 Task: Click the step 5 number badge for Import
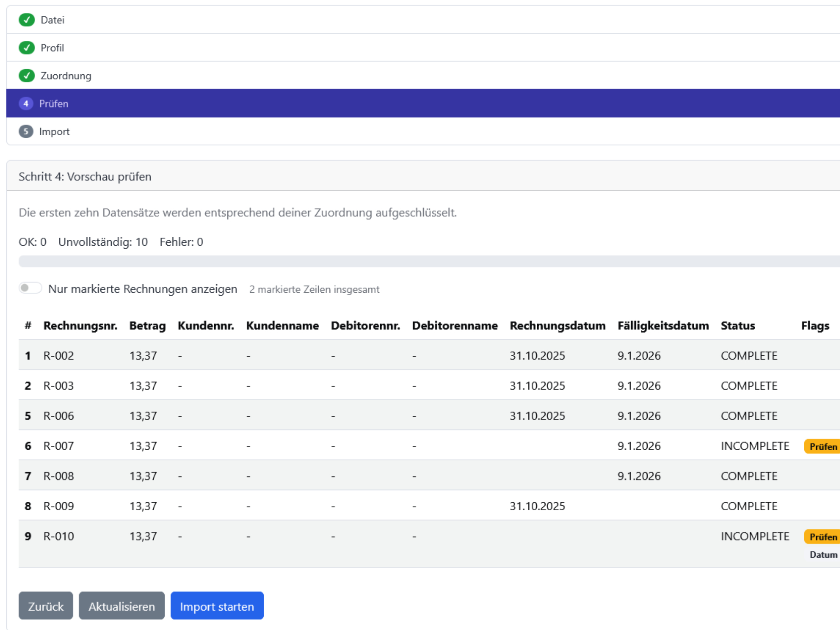pos(26,131)
